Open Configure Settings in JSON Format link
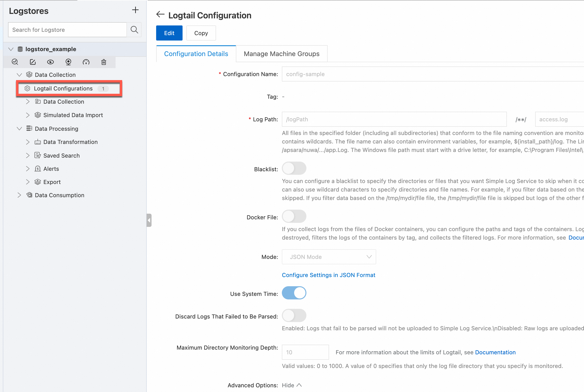Screen dimensions: 584x392 pos(328,275)
